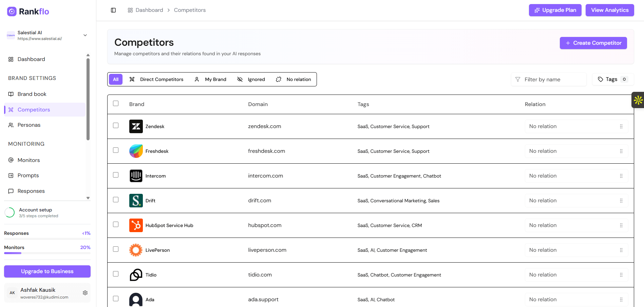644x307 pixels.
Task: Select the Freshdesk row checkbox
Action: (x=116, y=150)
